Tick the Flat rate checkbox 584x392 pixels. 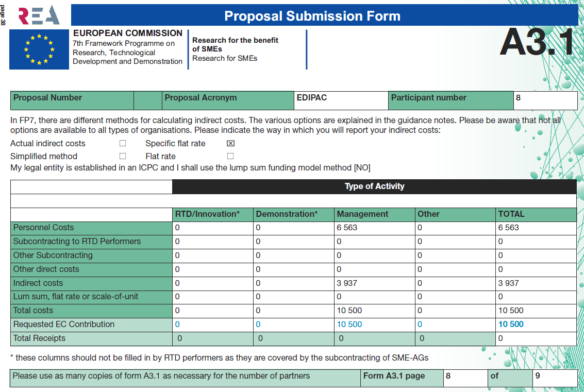coord(230,156)
